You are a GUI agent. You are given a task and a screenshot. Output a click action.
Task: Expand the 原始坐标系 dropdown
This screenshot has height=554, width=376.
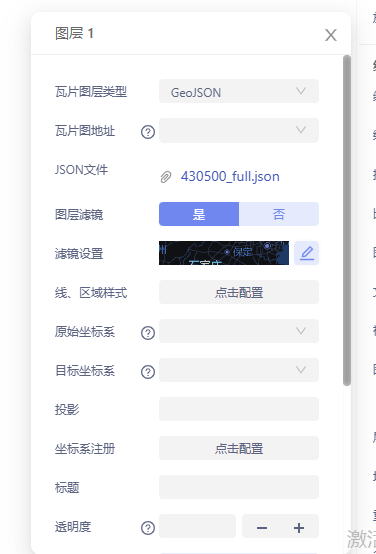pos(239,331)
